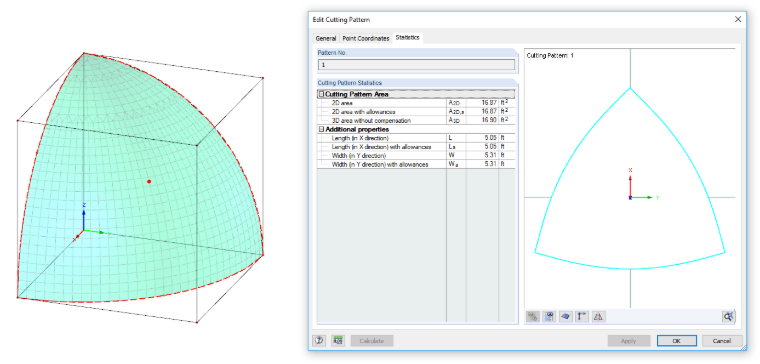Image resolution: width=760 pixels, height=364 pixels.
Task: Select 'Width (in Y direction) with allowances' row
Action: point(416,164)
